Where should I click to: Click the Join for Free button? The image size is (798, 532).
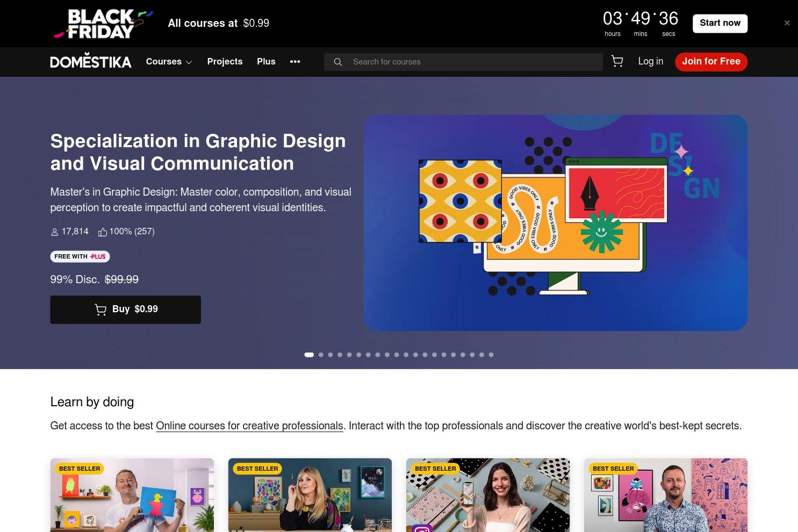click(711, 62)
